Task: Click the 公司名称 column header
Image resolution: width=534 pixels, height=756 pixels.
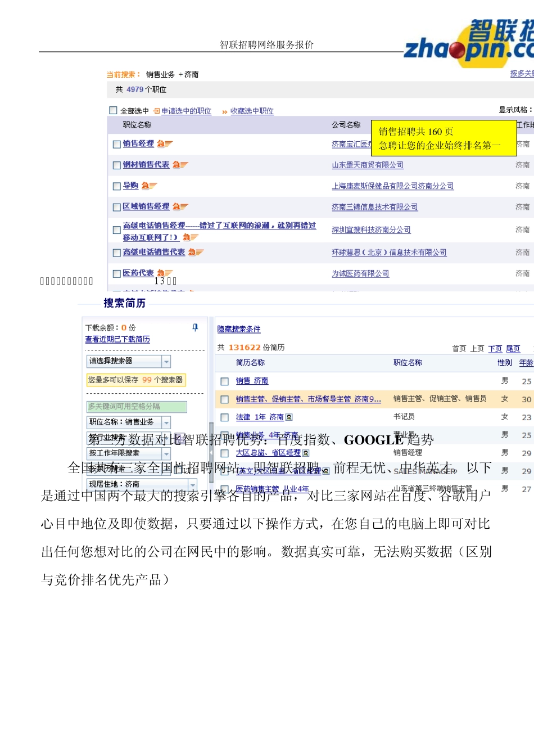Action: click(x=346, y=125)
